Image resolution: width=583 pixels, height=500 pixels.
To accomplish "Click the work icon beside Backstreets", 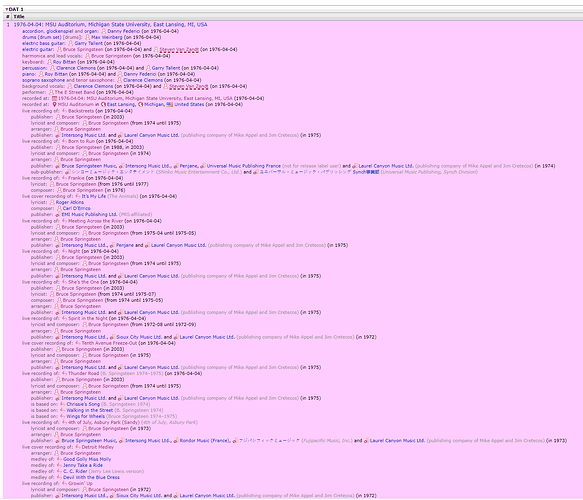I will click(64, 111).
